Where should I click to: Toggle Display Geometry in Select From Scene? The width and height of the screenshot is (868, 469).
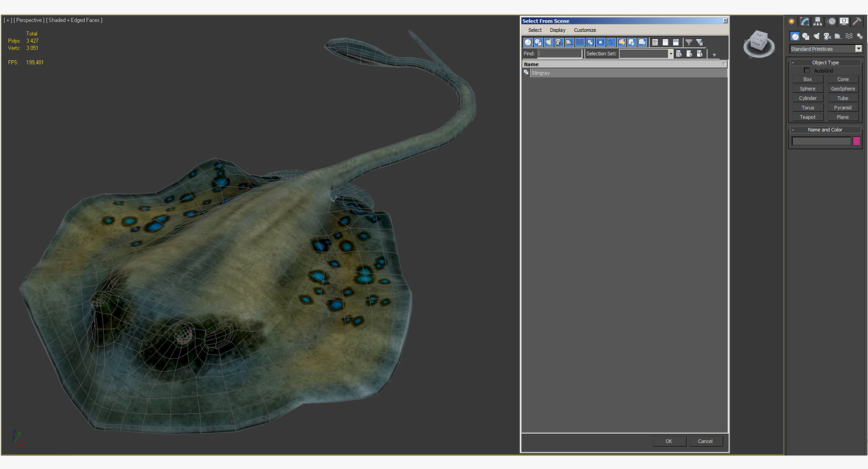point(528,42)
